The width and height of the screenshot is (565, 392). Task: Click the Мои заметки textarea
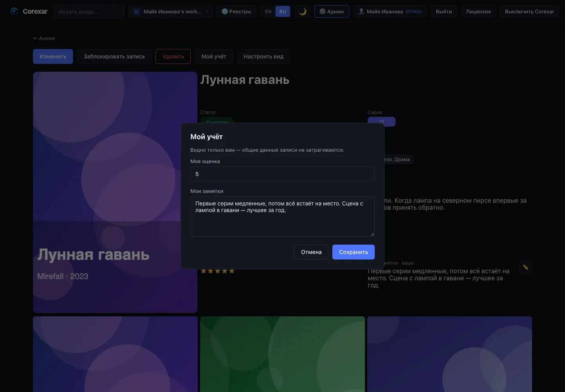[282, 216]
